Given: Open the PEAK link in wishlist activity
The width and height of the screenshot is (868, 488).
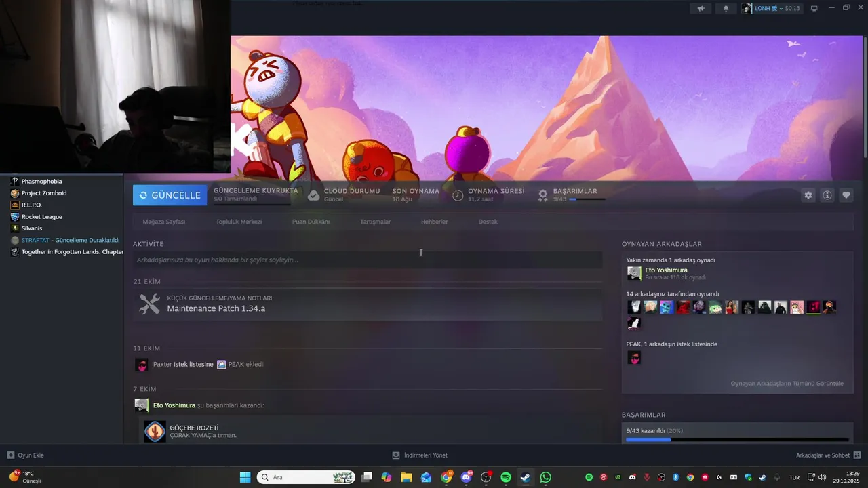Looking at the screenshot, I should click(x=236, y=364).
